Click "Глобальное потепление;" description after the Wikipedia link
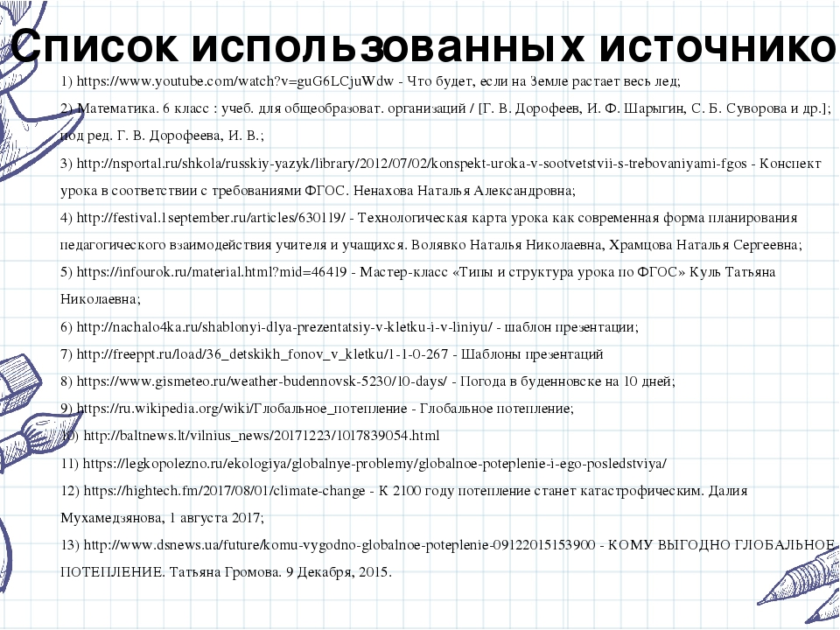The width and height of the screenshot is (840, 630). click(x=497, y=409)
